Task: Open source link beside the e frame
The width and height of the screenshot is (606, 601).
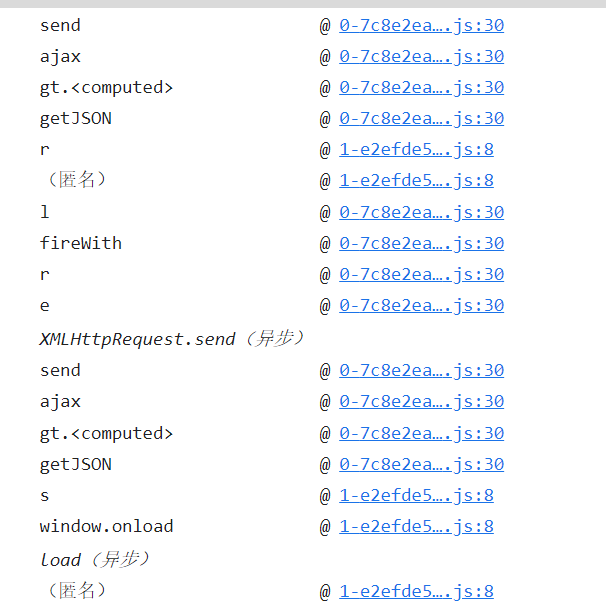Action: 421,305
